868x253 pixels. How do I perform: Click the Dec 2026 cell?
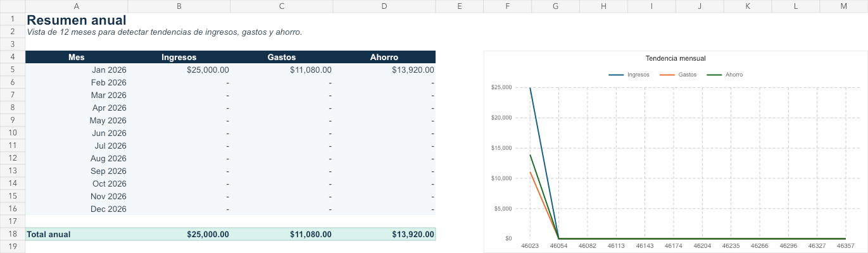(77, 209)
